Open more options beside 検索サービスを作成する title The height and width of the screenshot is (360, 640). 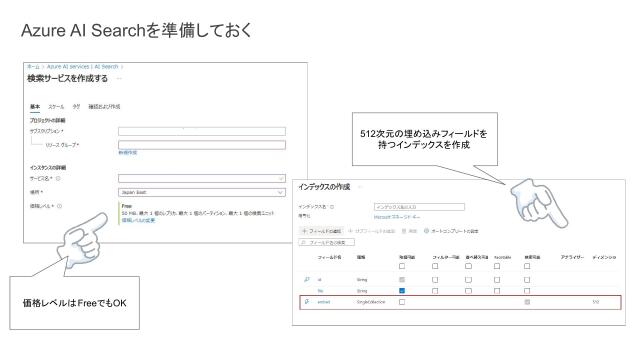pos(119,78)
